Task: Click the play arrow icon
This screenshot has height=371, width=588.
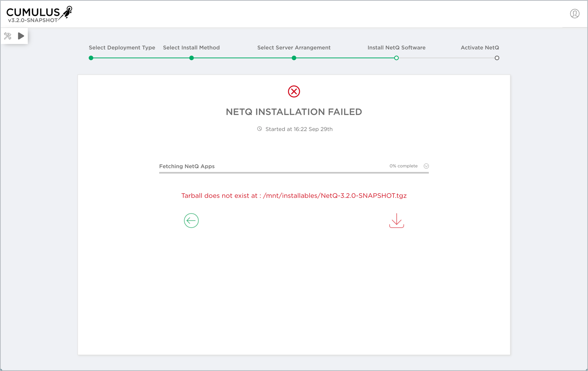Action: (x=21, y=36)
